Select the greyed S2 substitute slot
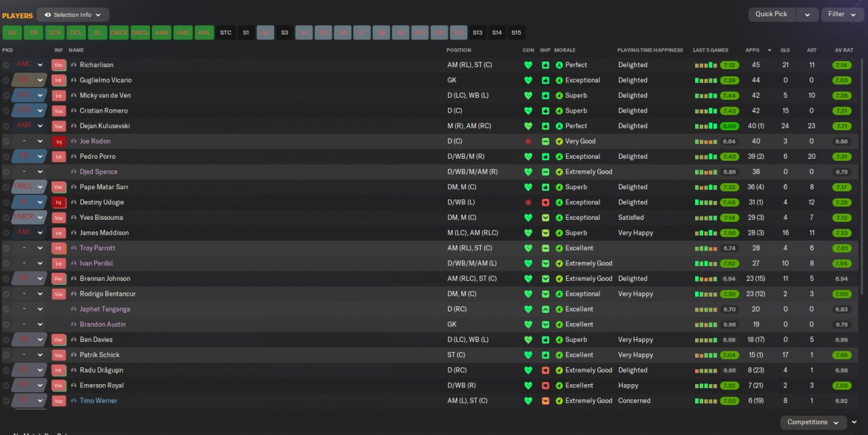868x435 pixels. coord(265,33)
